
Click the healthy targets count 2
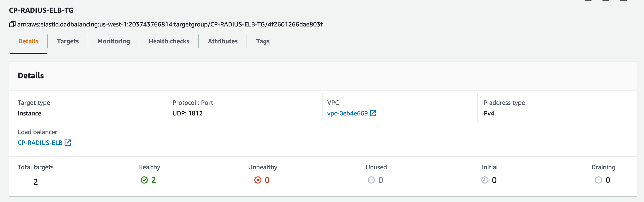(x=154, y=180)
